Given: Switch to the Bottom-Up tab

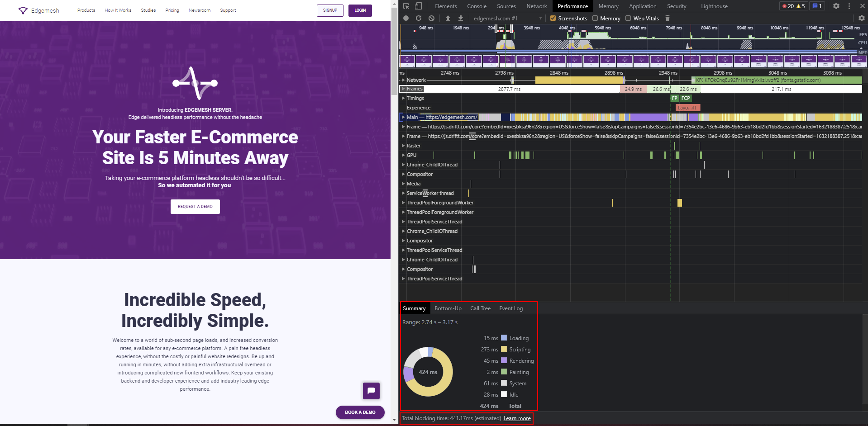Looking at the screenshot, I should pos(448,308).
